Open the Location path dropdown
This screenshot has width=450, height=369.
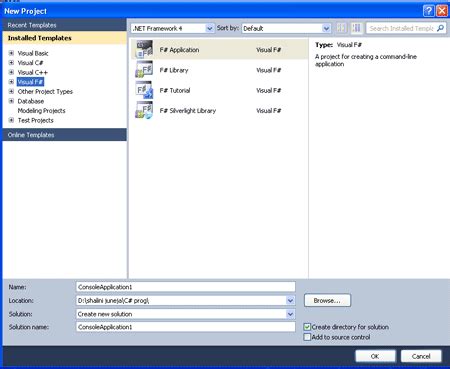point(290,301)
